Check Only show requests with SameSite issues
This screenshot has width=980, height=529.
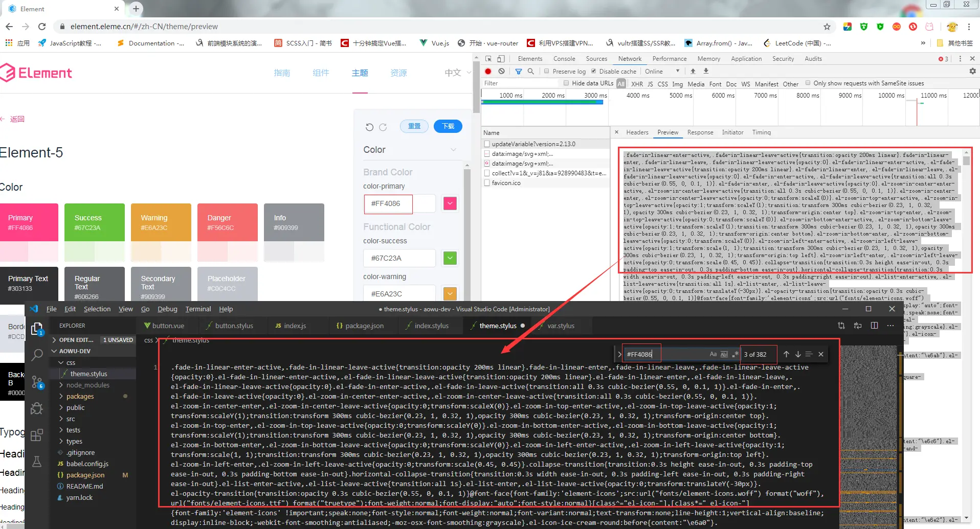[808, 83]
